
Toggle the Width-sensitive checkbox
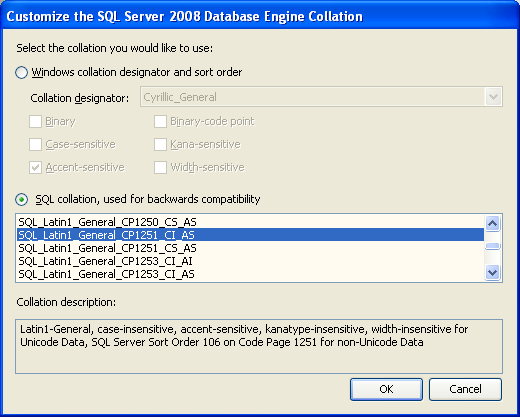(160, 167)
